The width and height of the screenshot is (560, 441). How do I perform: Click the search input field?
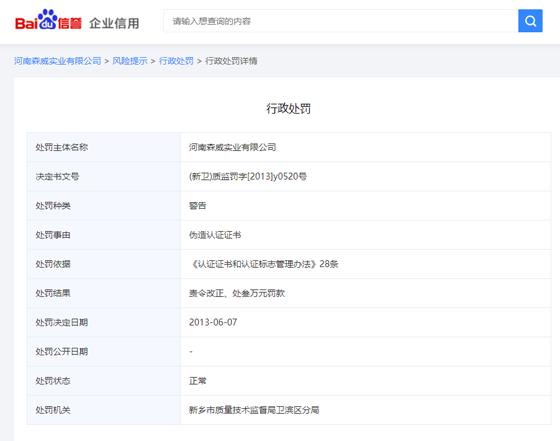341,21
